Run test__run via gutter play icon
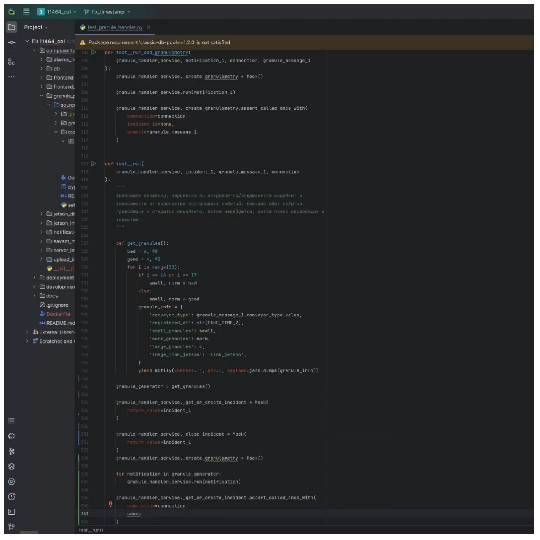 [x=93, y=164]
